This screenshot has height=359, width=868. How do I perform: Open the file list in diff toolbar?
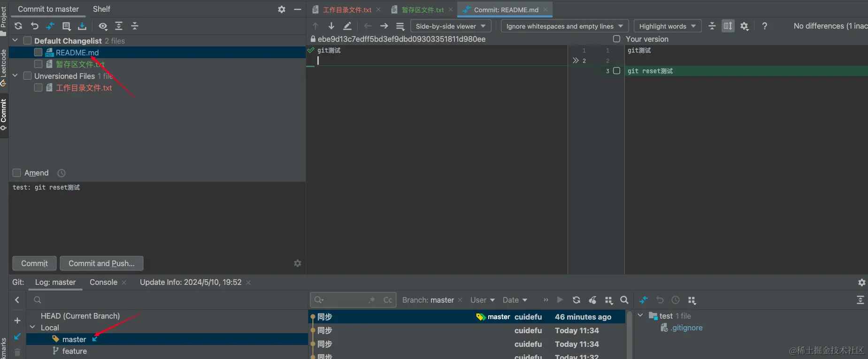coord(400,26)
